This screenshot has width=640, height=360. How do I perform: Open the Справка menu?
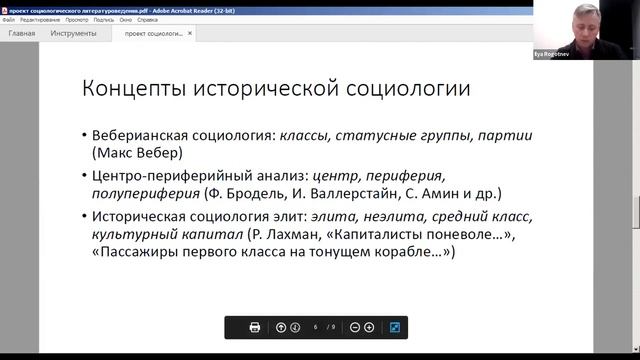[147, 20]
